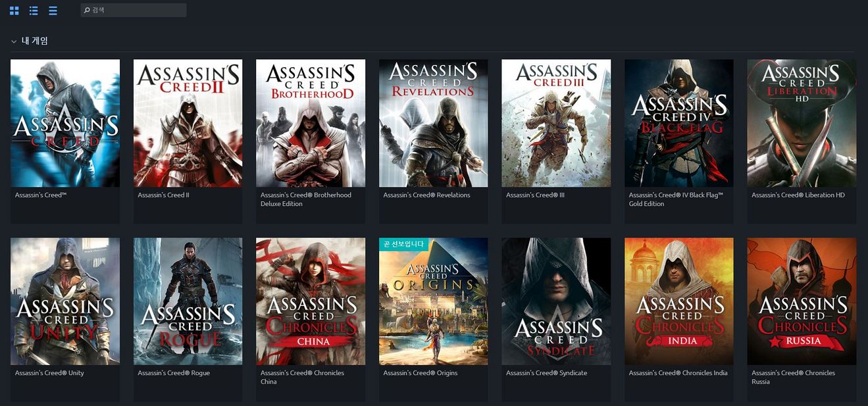Open Assassin's Creed Chronicles India cover
This screenshot has height=406, width=868.
click(679, 301)
